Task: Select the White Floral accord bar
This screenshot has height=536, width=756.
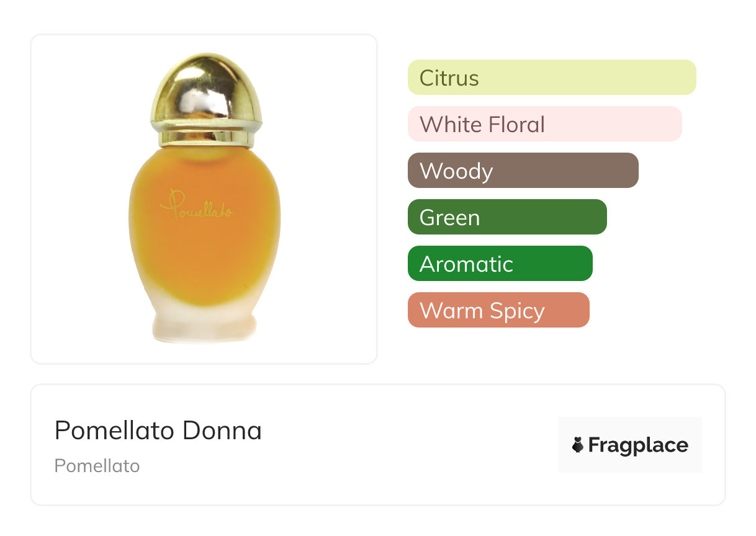Action: (544, 124)
